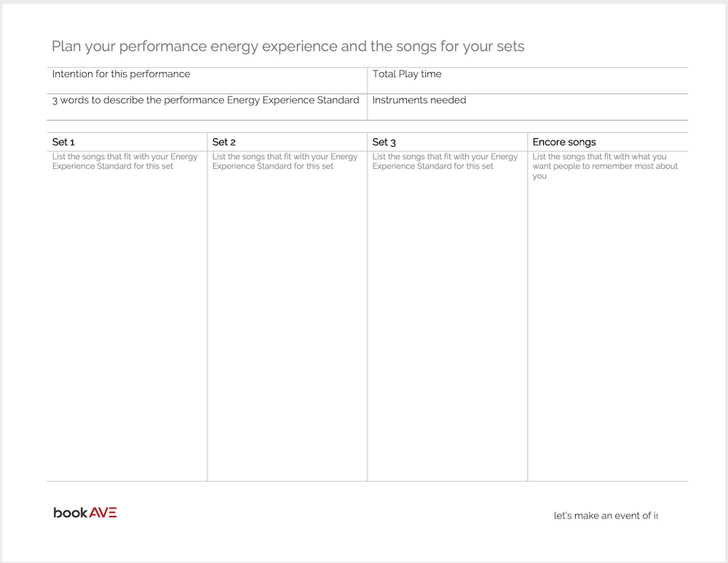The width and height of the screenshot is (728, 563).
Task: Click the red AVE part of the logo
Action: (x=103, y=513)
